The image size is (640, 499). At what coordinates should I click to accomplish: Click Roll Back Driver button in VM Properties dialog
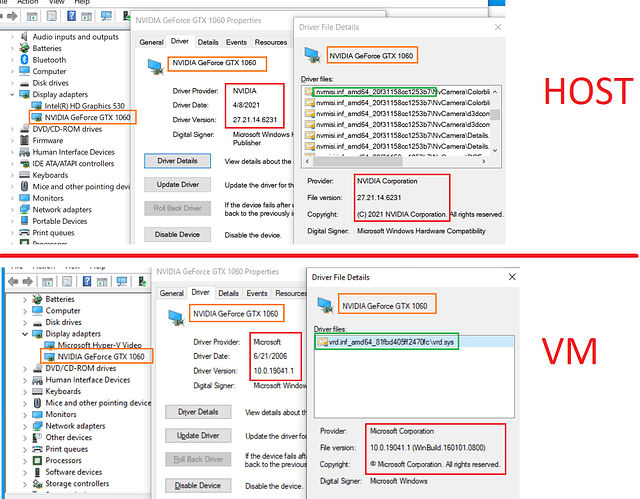[x=198, y=459]
